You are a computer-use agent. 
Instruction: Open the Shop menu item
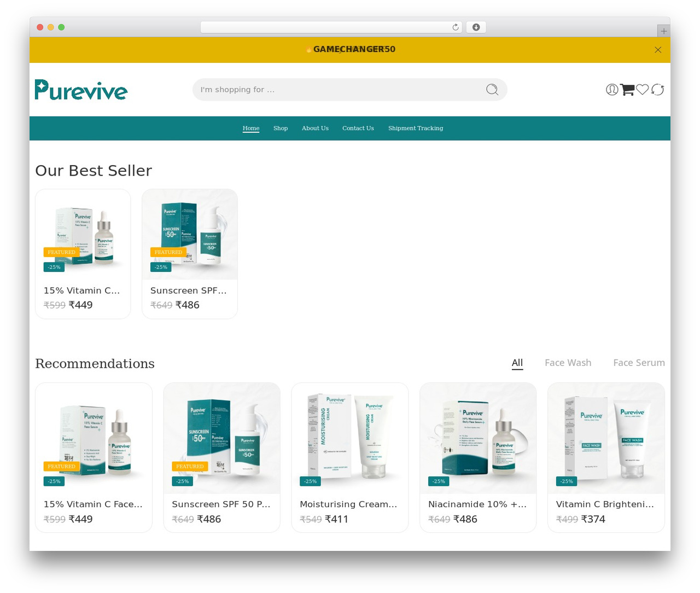click(281, 128)
